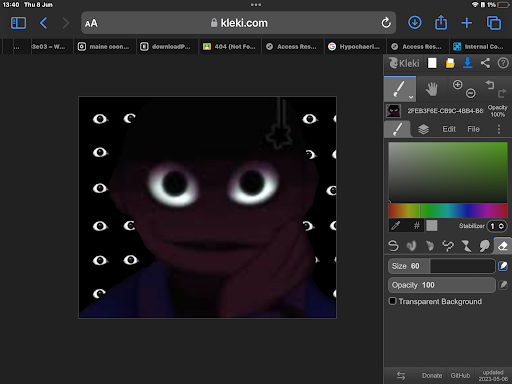
Task: Redo the last undone action
Action: coord(502,93)
